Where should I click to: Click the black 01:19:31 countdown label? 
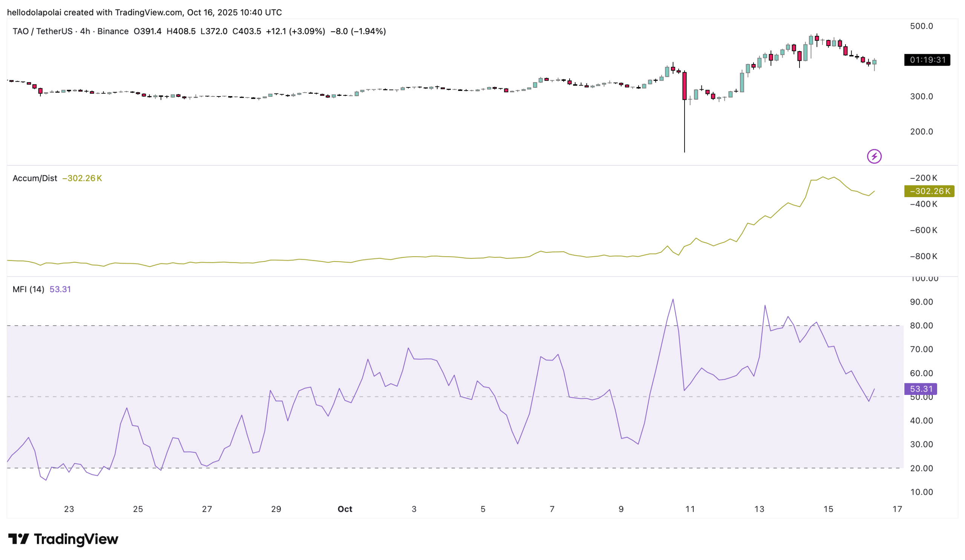927,60
